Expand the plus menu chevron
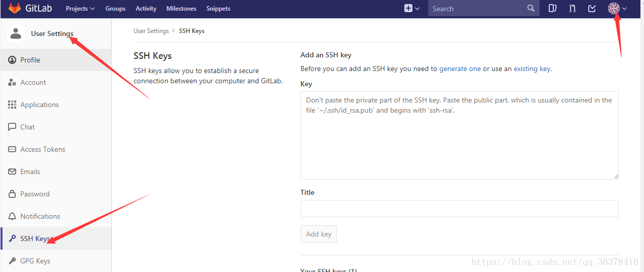Image resolution: width=644 pixels, height=272 pixels. (418, 9)
